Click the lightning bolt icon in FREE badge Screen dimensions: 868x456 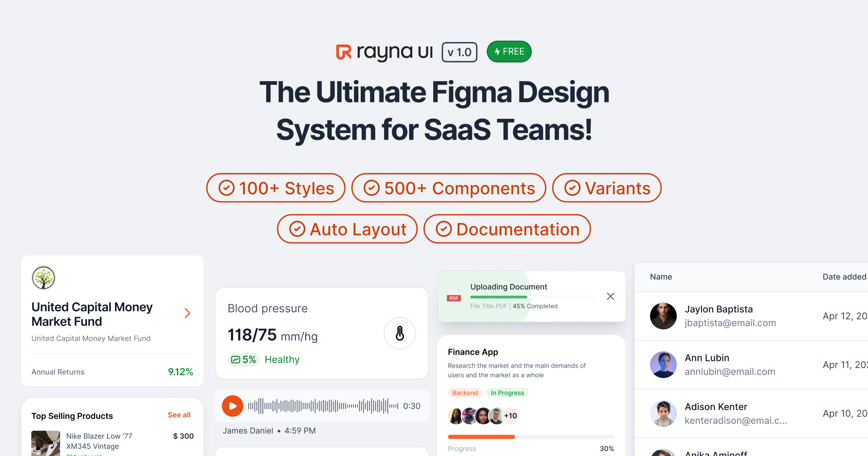[x=497, y=51]
